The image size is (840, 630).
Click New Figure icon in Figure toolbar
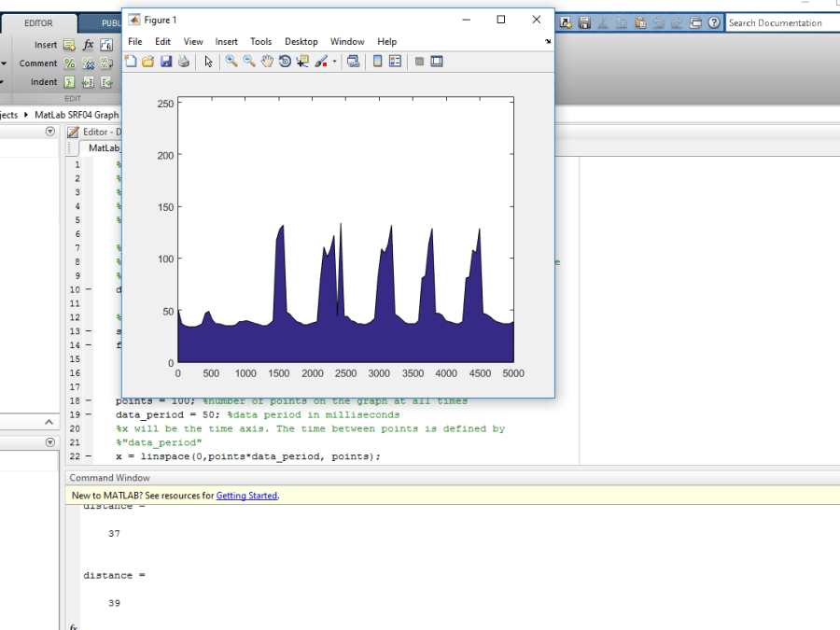point(131,61)
